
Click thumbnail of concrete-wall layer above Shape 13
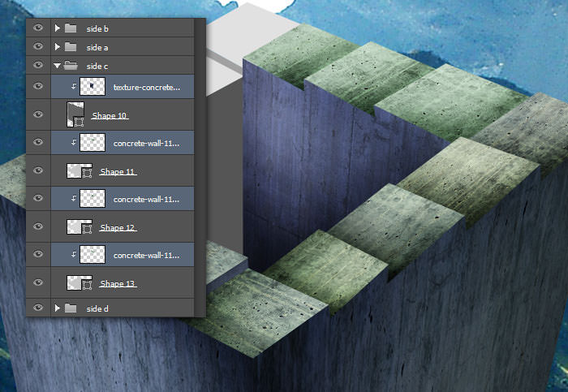coord(93,254)
